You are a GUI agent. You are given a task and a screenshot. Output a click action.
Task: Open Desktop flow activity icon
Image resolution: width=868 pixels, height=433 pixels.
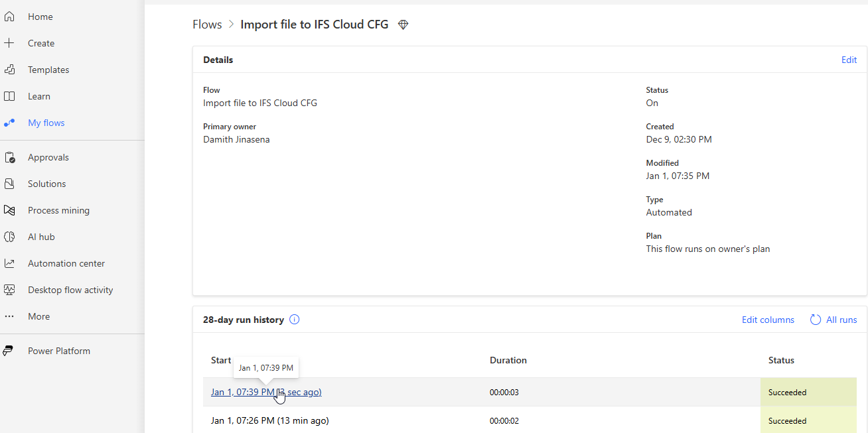point(9,290)
